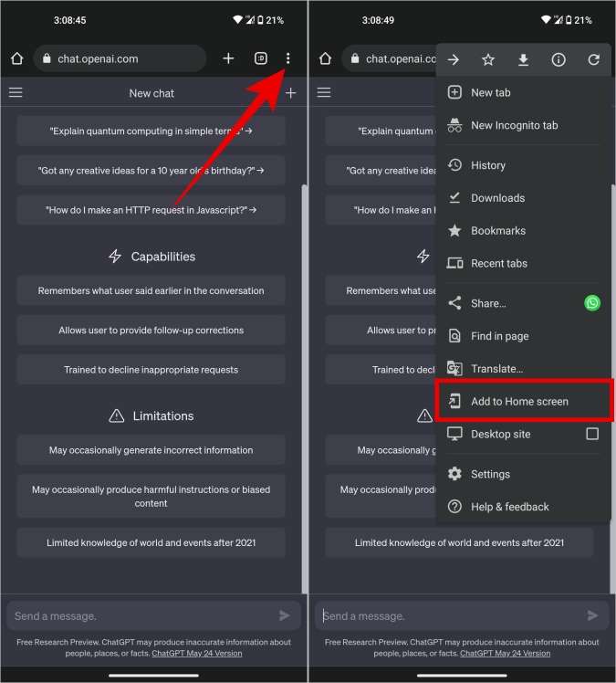Tap "Explain quantum computing" example in left screen
This screenshot has width=616, height=683.
click(151, 131)
